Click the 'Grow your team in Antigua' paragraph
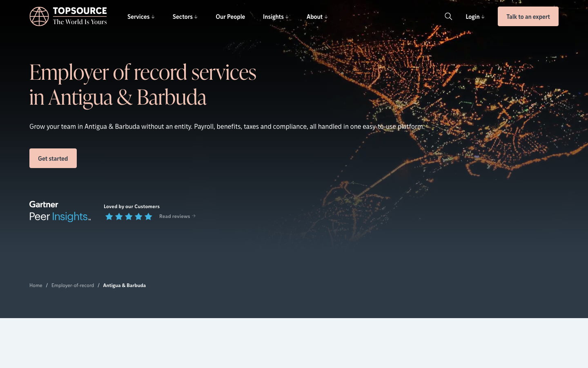 point(227,126)
